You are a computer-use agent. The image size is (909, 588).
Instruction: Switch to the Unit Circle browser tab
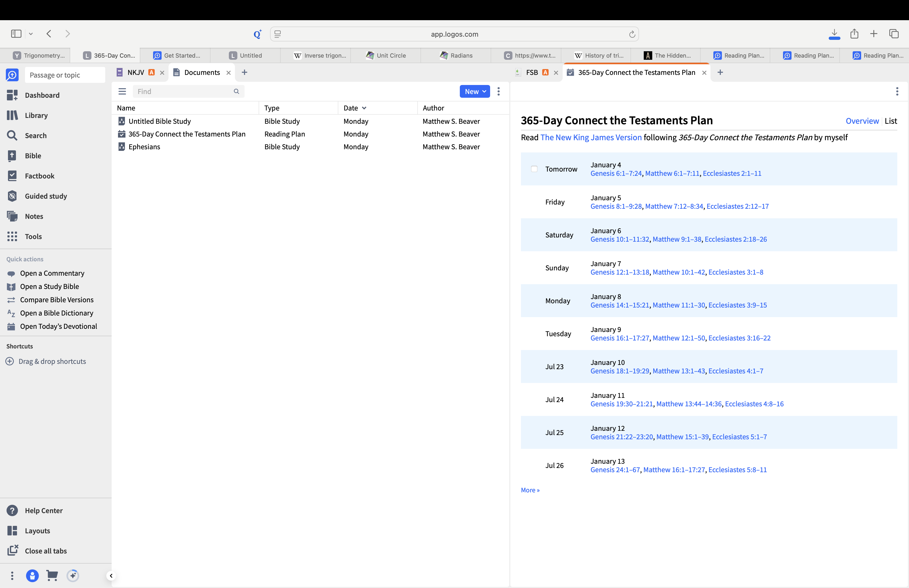386,55
